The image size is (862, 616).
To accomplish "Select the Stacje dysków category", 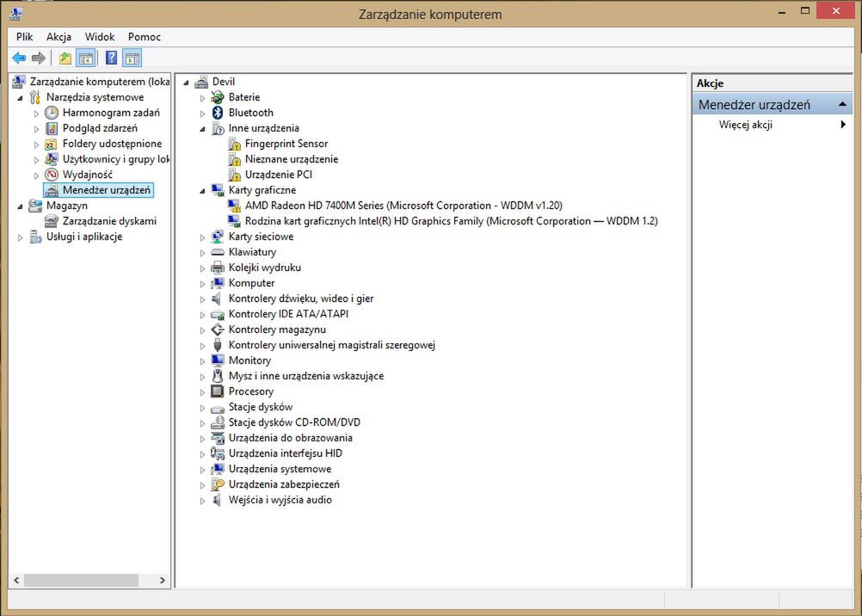I will click(260, 407).
